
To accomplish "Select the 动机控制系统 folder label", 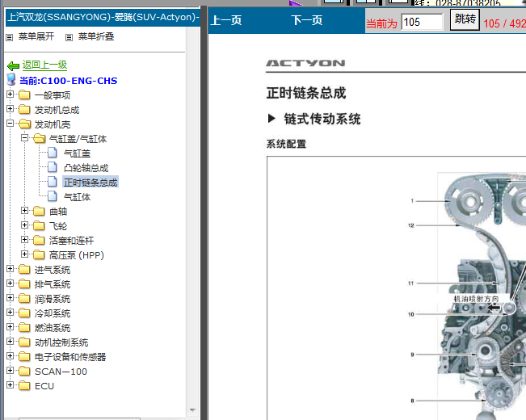I will (61, 342).
